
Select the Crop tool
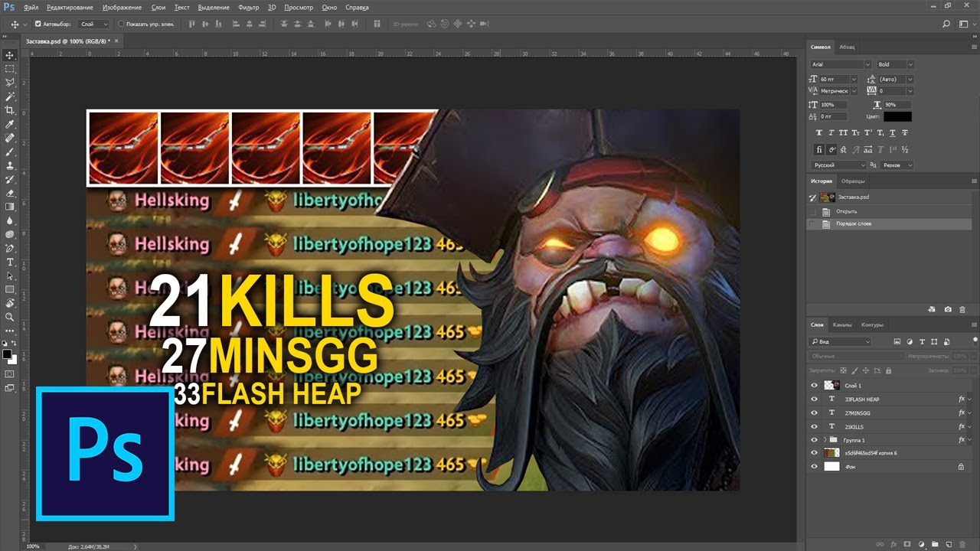(10, 110)
